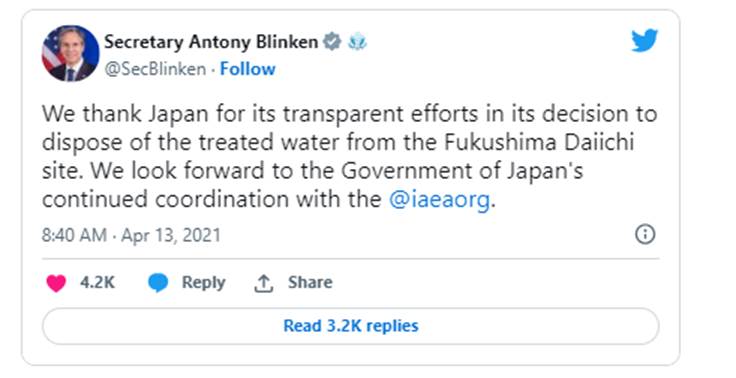Screen dimensions: 736x378
Task: Click the government account badge beside name
Action: (x=357, y=42)
